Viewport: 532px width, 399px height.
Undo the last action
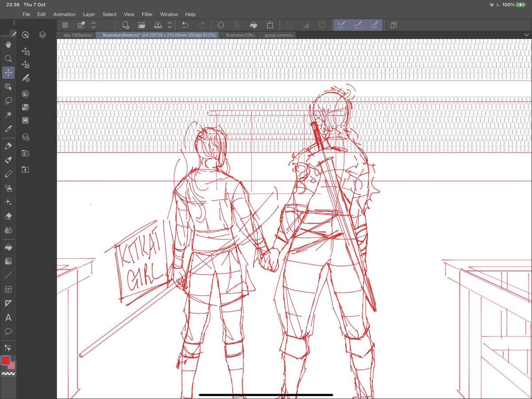(x=185, y=25)
